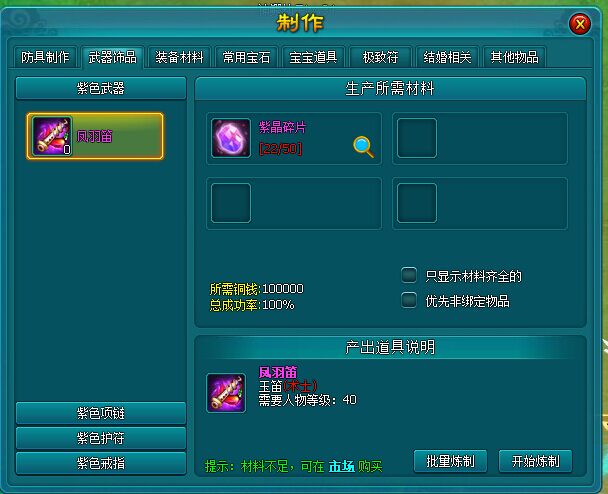
Task: Click the 紫晶碎片 purple crystal icon
Action: pos(231,138)
